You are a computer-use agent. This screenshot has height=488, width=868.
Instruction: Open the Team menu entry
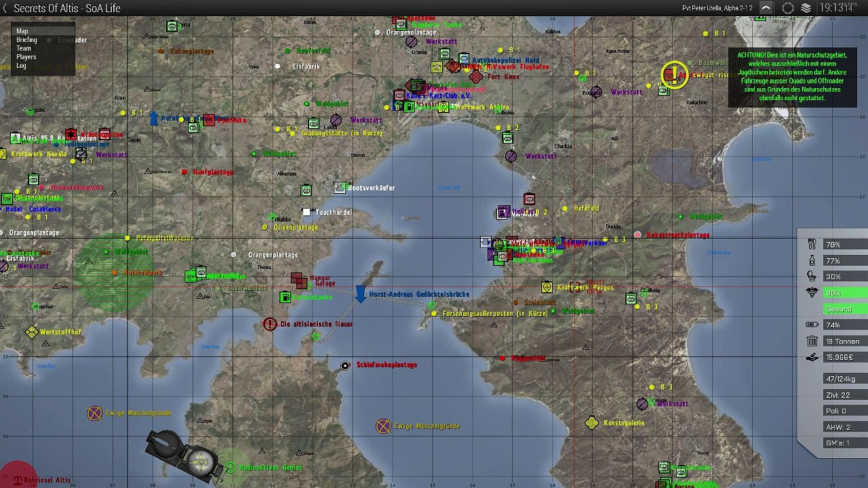pos(24,48)
